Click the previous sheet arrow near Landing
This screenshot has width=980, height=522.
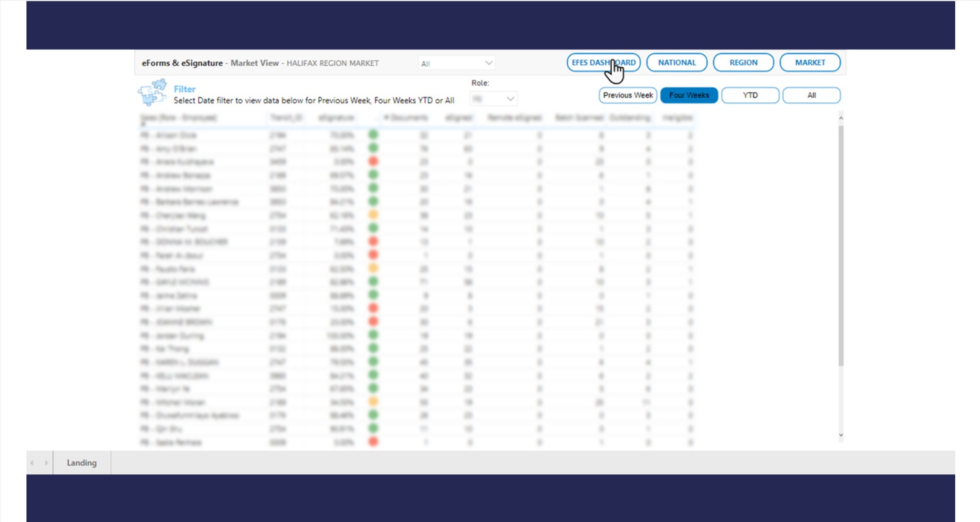(x=32, y=463)
